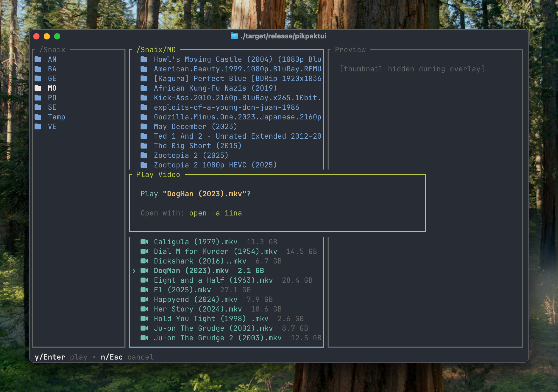Click the highlighted MO folder icon
The height and width of the screenshot is (392, 558).
tap(38, 88)
